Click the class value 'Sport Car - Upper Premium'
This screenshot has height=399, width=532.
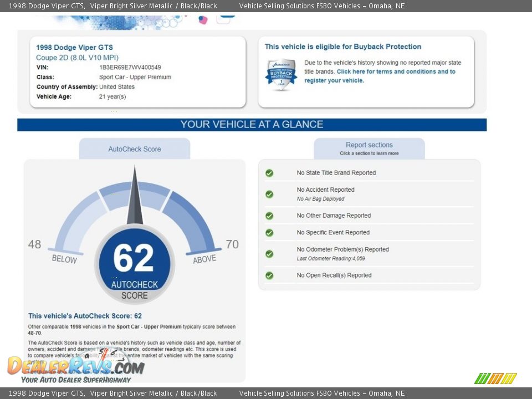coord(135,77)
